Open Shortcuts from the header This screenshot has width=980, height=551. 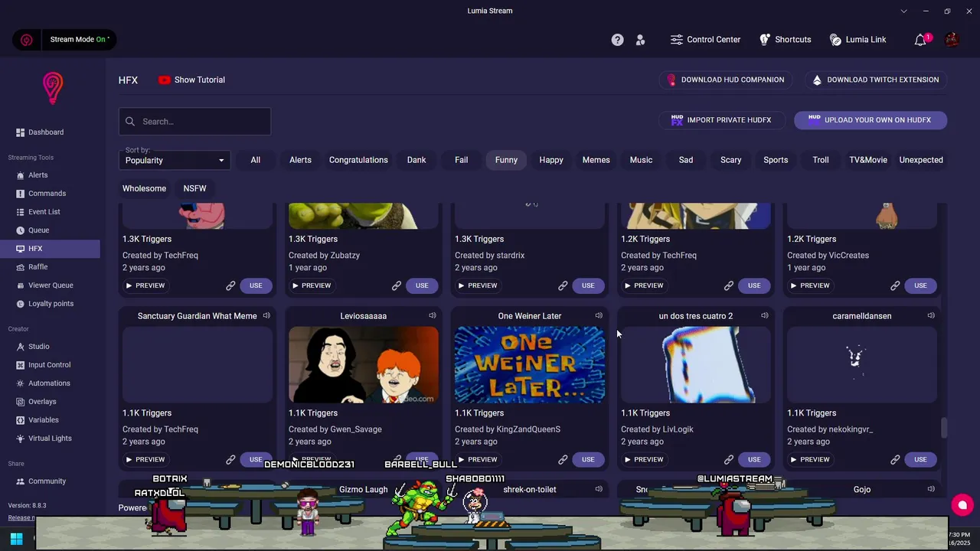pyautogui.click(x=785, y=40)
